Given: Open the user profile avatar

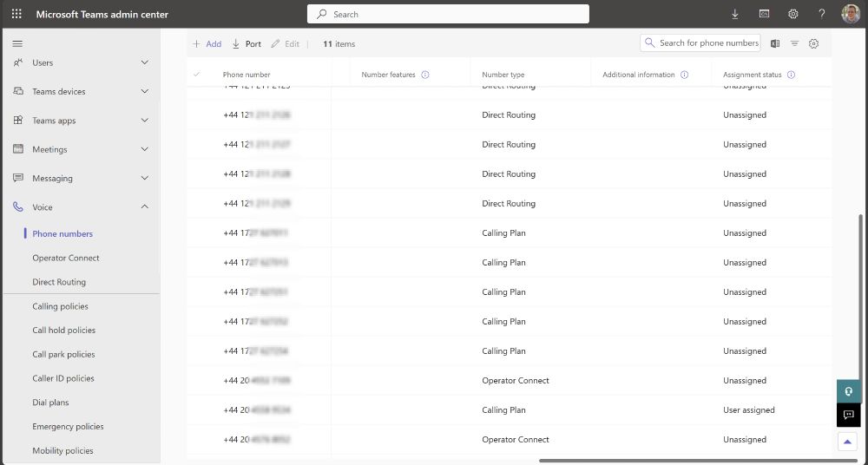Looking at the screenshot, I should (x=851, y=14).
